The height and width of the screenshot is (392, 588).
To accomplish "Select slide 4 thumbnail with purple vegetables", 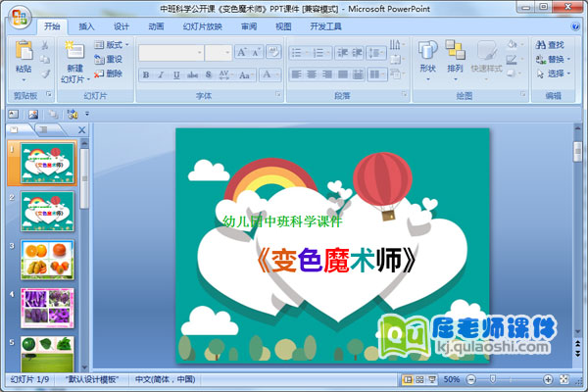I will coord(47,309).
